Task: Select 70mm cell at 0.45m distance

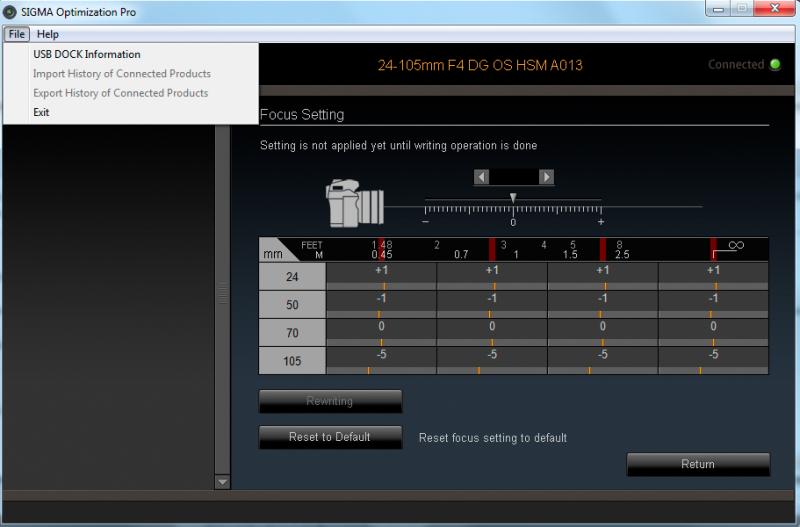Action: pos(381,333)
